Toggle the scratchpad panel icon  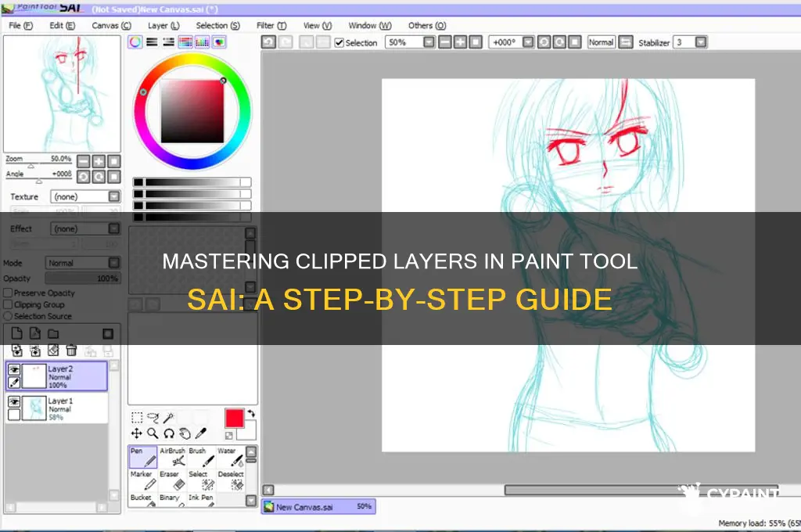coord(219,42)
